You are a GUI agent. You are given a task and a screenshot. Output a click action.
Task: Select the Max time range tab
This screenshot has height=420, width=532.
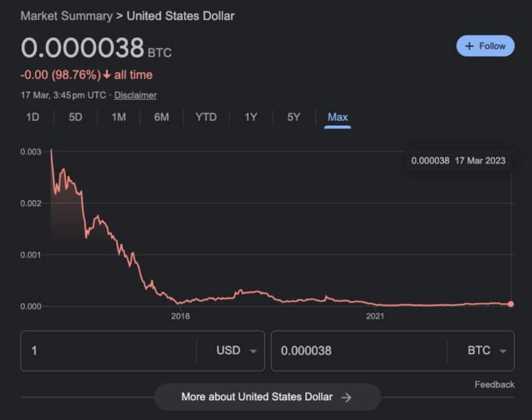[338, 117]
